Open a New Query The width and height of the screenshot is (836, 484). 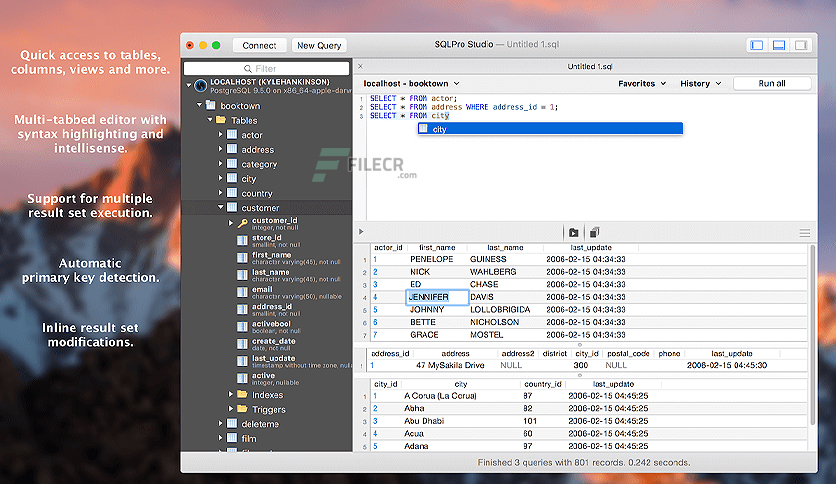point(319,45)
